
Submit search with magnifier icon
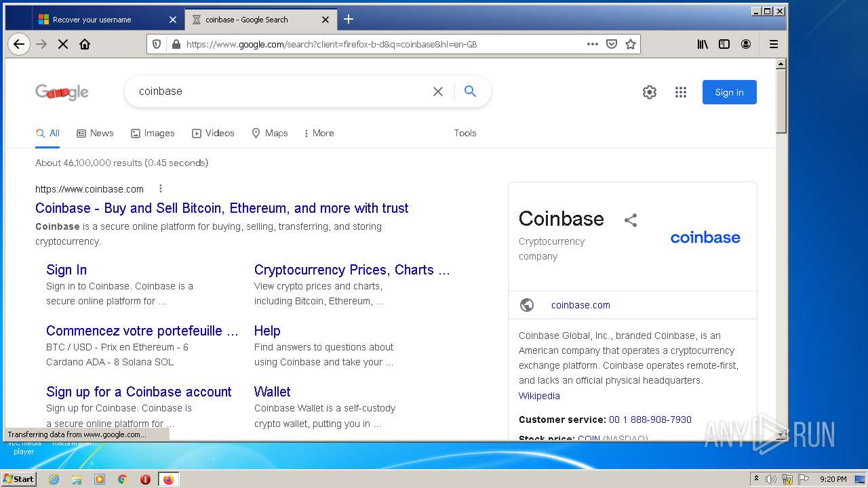coord(470,91)
